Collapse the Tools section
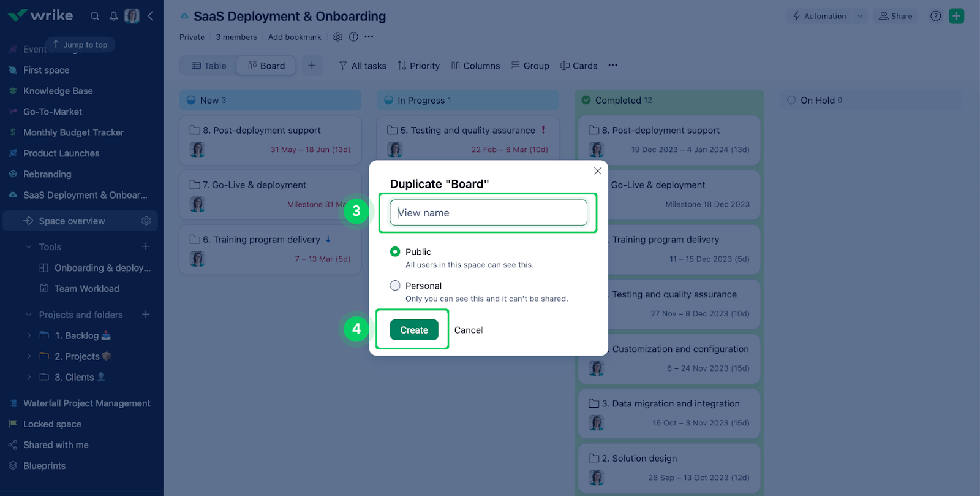 29,247
